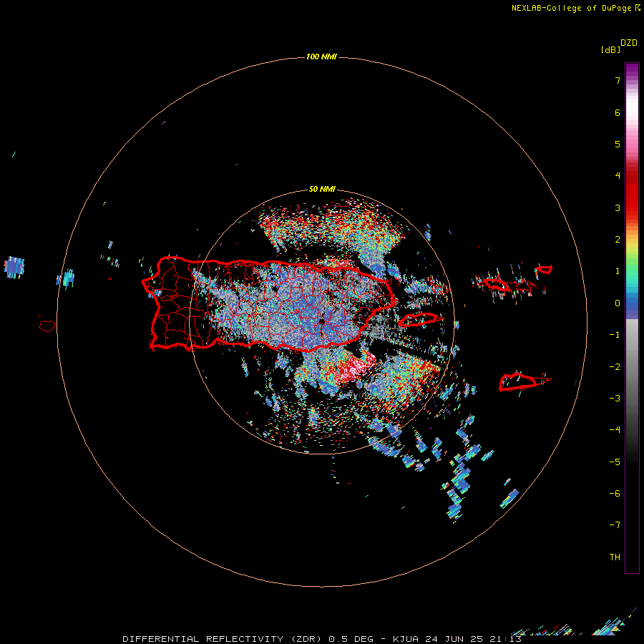Click the -1 value on the scale

click(615, 335)
